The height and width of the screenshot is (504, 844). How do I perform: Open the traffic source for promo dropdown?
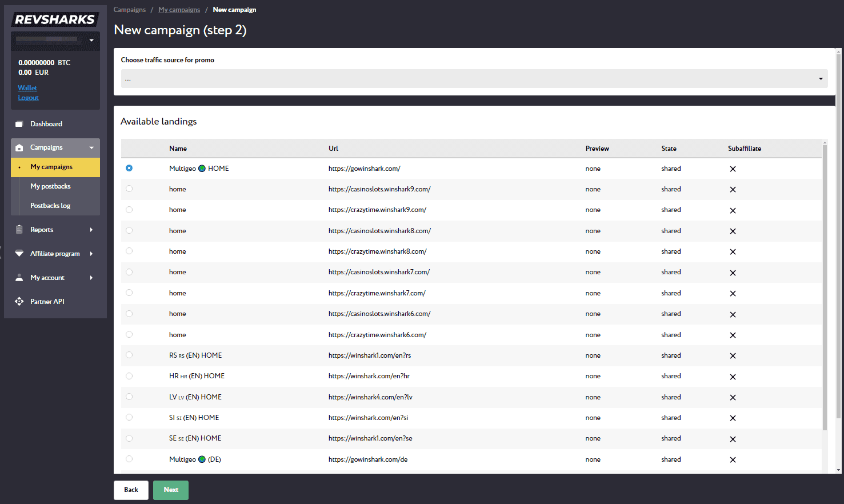474,79
